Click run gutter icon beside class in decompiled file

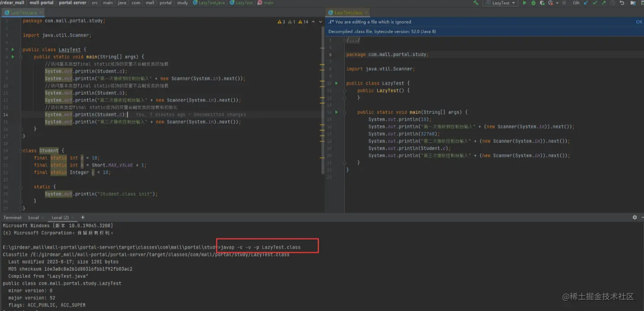click(336, 83)
